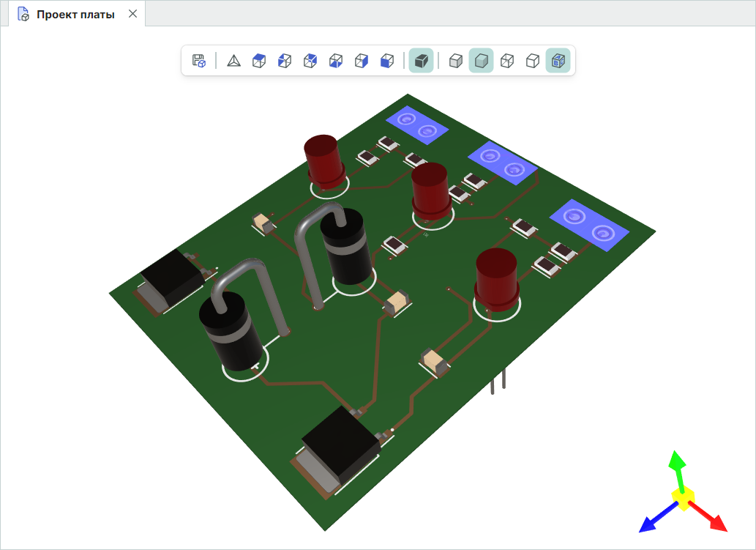Viewport: 756px width, 550px height.
Task: Select the top view cube icon
Action: (258, 61)
